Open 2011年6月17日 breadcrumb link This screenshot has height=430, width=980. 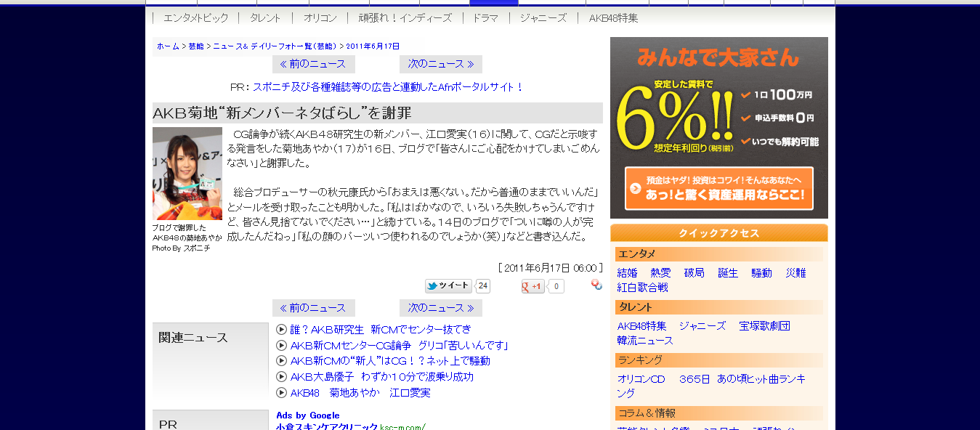[373, 46]
